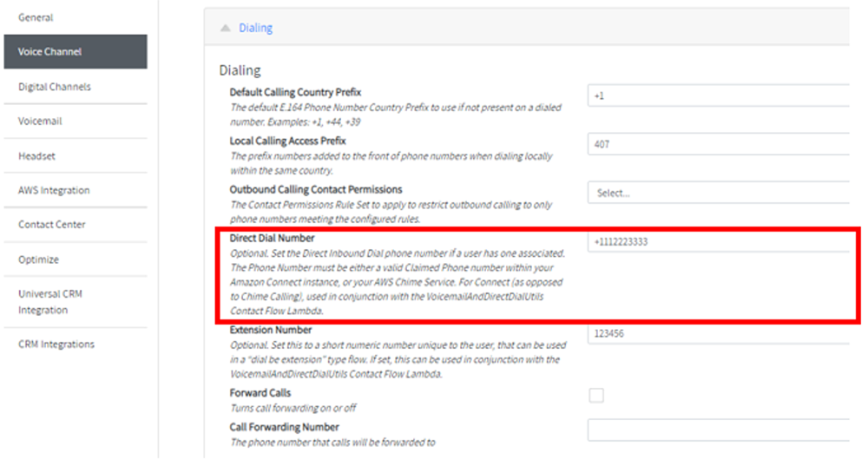The width and height of the screenshot is (868, 460).
Task: Click the Local Calling Access Prefix field
Action: [719, 144]
